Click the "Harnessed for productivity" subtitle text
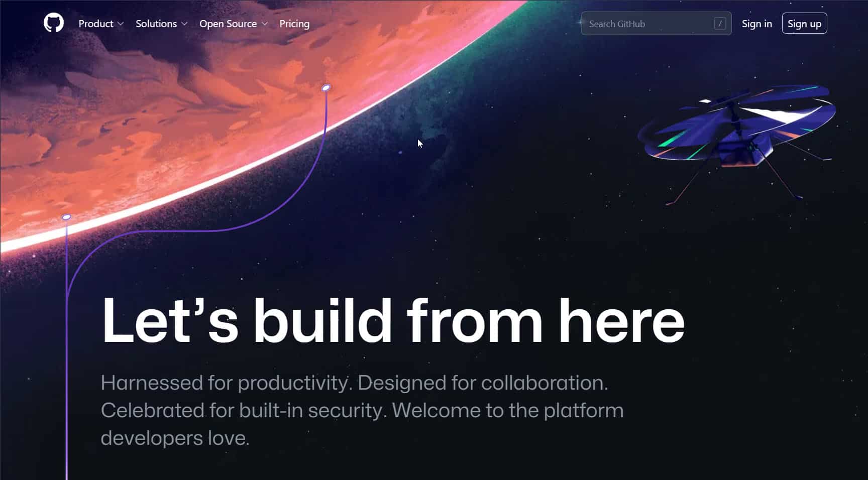Screen dimensions: 868x480 354,383
